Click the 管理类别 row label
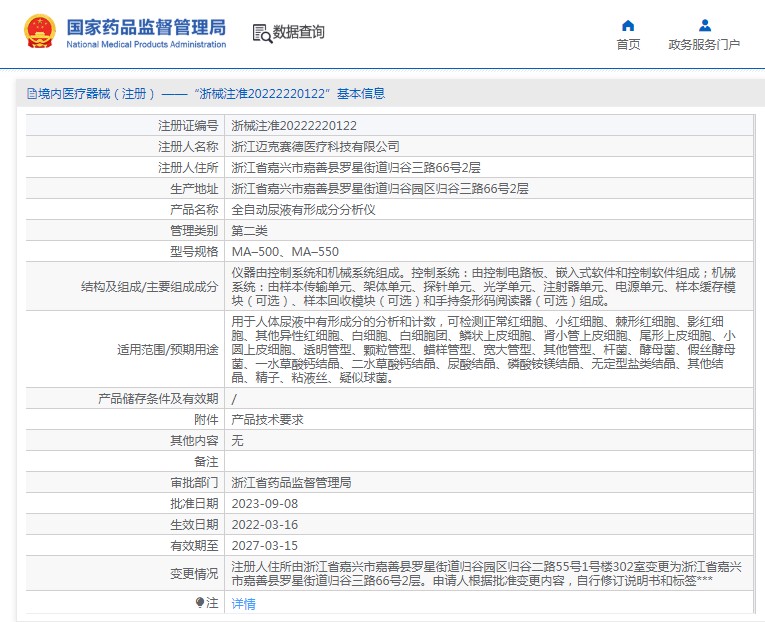This screenshot has width=765, height=622. 194,231
